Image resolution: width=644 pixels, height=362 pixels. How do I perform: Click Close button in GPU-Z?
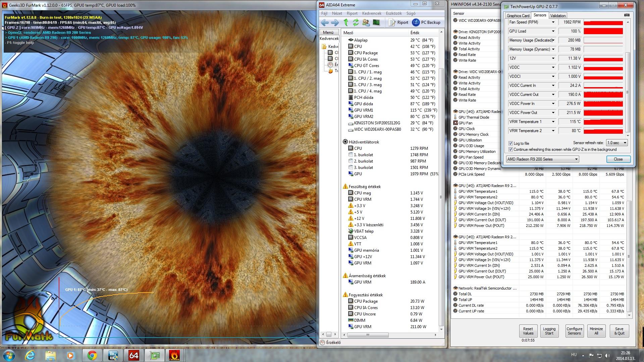click(618, 159)
